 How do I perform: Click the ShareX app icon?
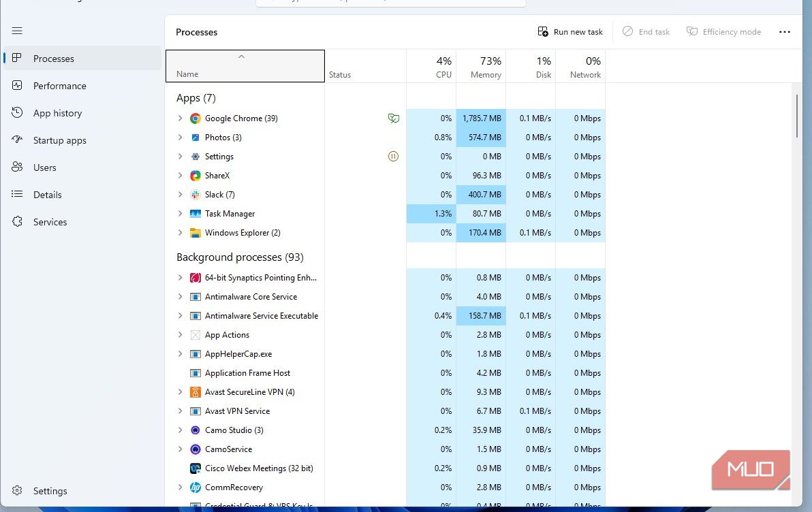click(x=196, y=176)
